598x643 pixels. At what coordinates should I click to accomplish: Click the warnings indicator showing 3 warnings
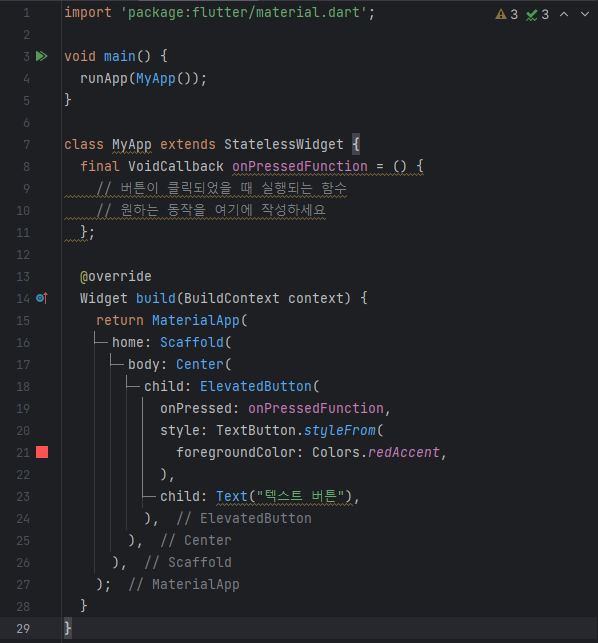point(507,15)
